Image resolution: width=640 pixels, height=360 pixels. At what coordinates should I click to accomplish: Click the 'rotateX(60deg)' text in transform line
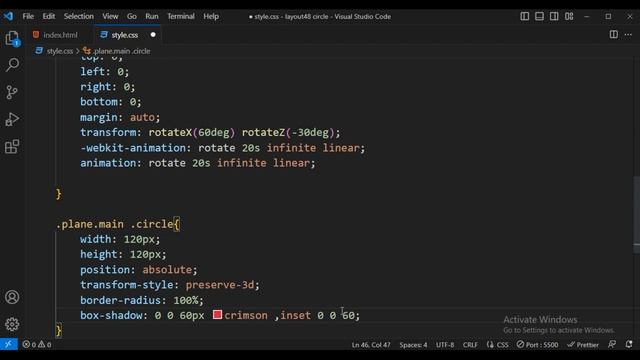pyautogui.click(x=191, y=133)
